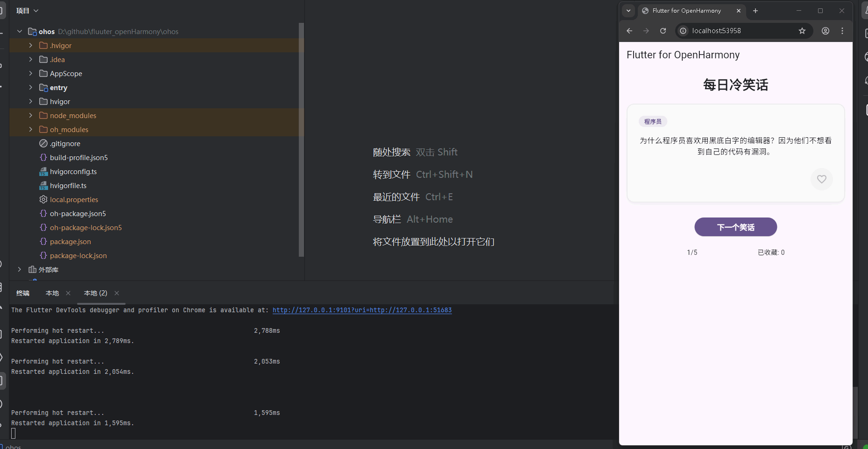Toggle favorite heart on the joke card
Viewport: 868px width, 449px height.
821,179
